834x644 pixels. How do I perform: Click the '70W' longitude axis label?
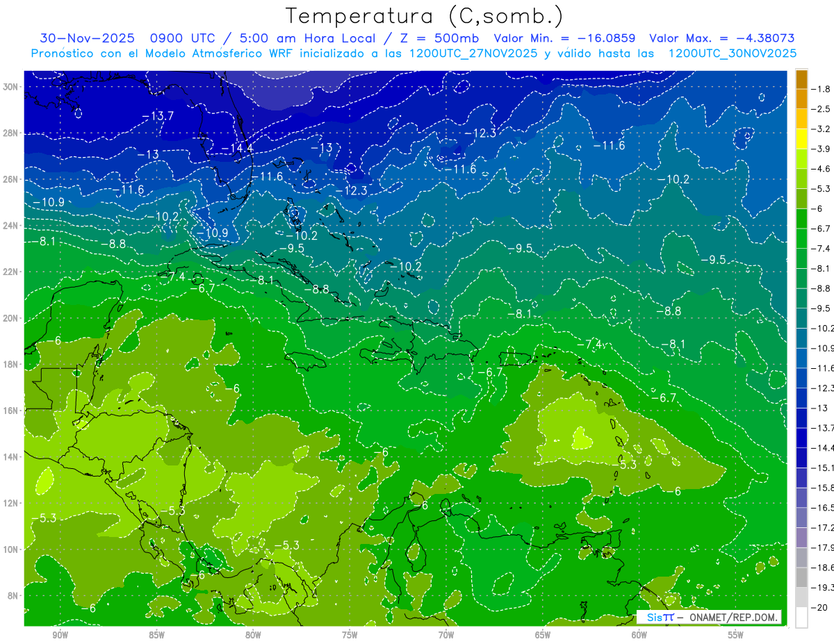[x=446, y=635]
